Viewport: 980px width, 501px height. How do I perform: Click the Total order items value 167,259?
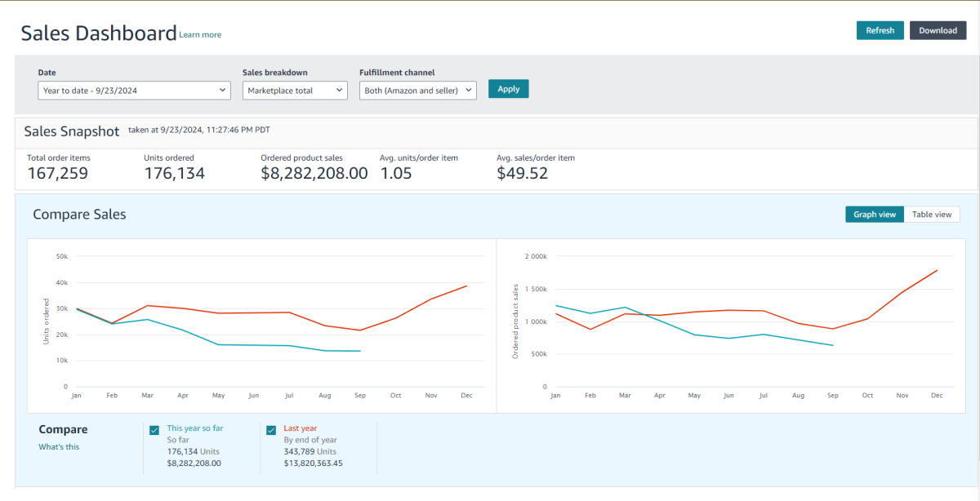coord(58,173)
